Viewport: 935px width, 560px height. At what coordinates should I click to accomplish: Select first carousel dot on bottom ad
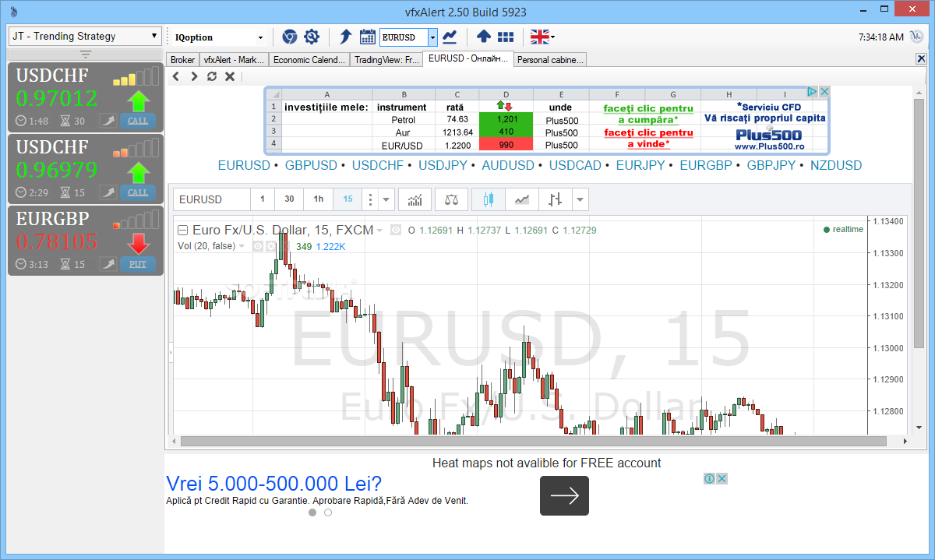312,512
